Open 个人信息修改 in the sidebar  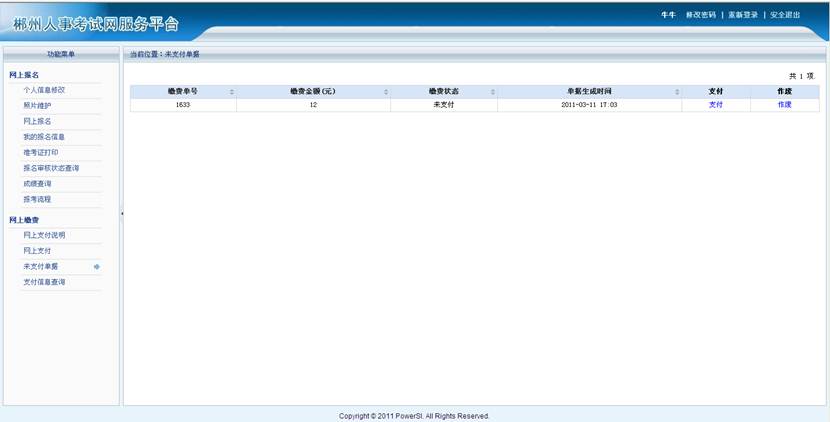tap(44, 90)
